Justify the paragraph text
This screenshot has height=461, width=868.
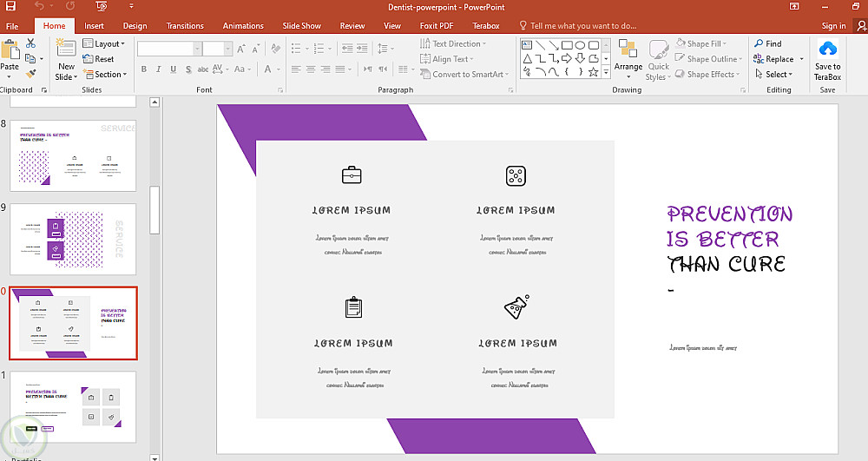[x=339, y=69]
